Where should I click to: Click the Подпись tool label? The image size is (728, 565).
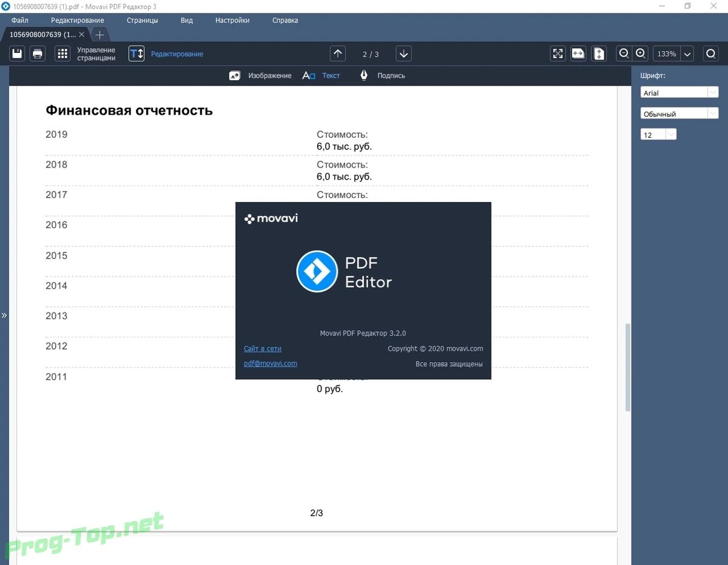coord(391,76)
